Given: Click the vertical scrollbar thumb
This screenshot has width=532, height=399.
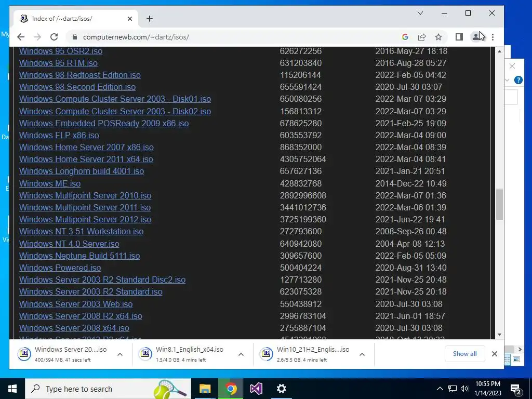Looking at the screenshot, I should coord(499,205).
